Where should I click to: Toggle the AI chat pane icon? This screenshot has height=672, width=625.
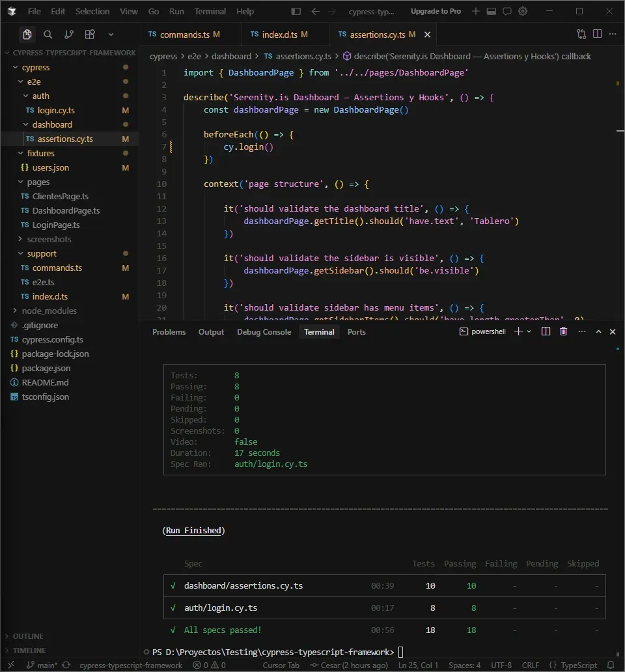tap(507, 11)
